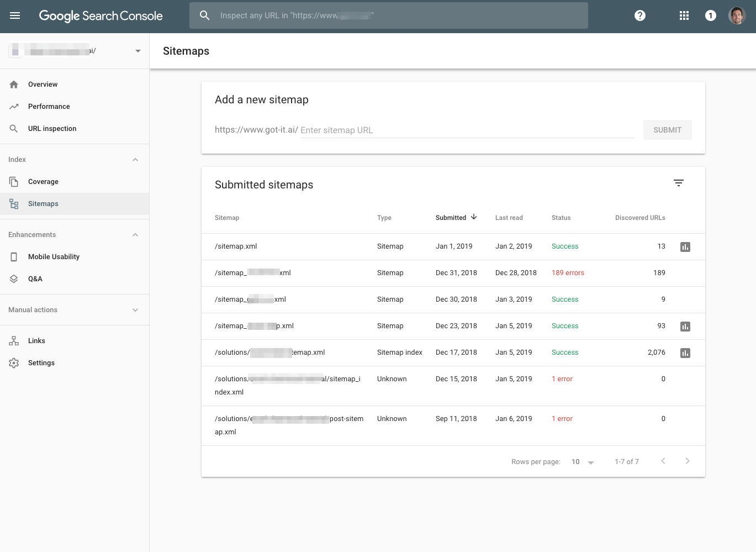This screenshot has width=756, height=552.
Task: Click the Mobile Usability phone icon
Action: tap(14, 257)
